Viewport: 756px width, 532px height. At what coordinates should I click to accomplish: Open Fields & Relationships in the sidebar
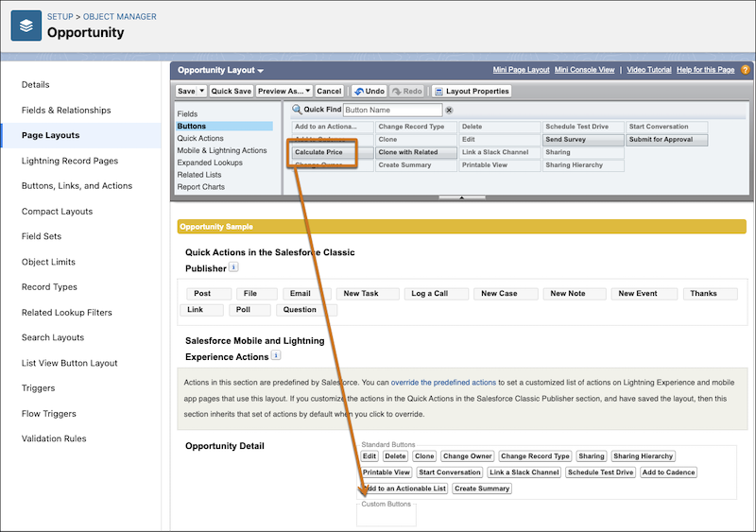66,111
